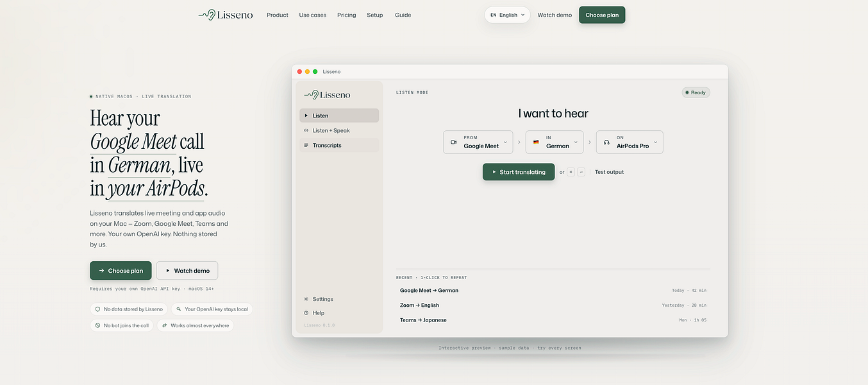Viewport: 868px width, 385px height.
Task: Click the Transcripts list icon
Action: pyautogui.click(x=306, y=146)
